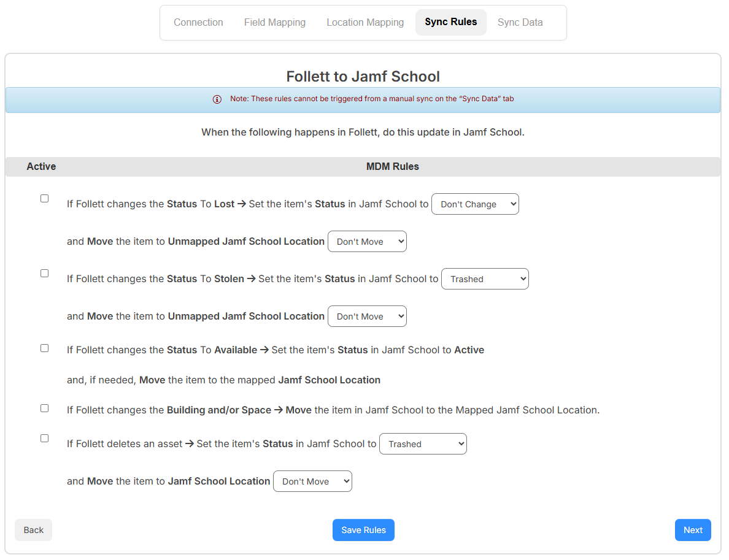Click the Back button

tap(33, 530)
